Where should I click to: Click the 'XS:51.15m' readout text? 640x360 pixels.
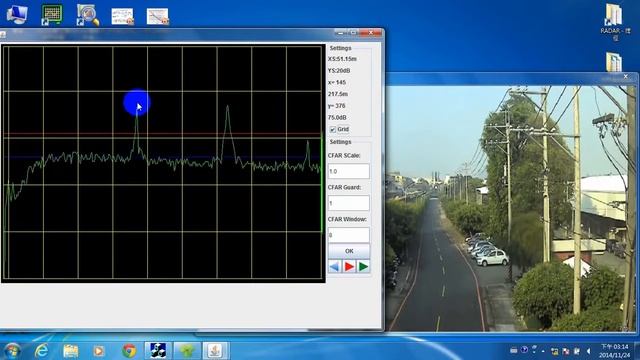342,59
